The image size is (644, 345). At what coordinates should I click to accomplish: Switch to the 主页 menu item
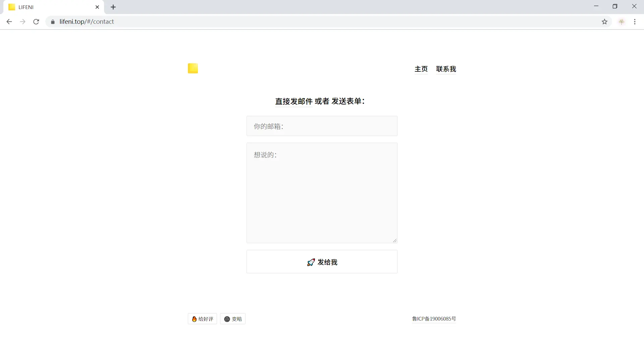[x=421, y=69]
